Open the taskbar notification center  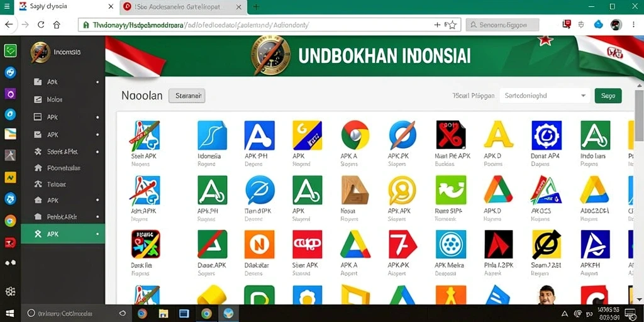[630, 314]
